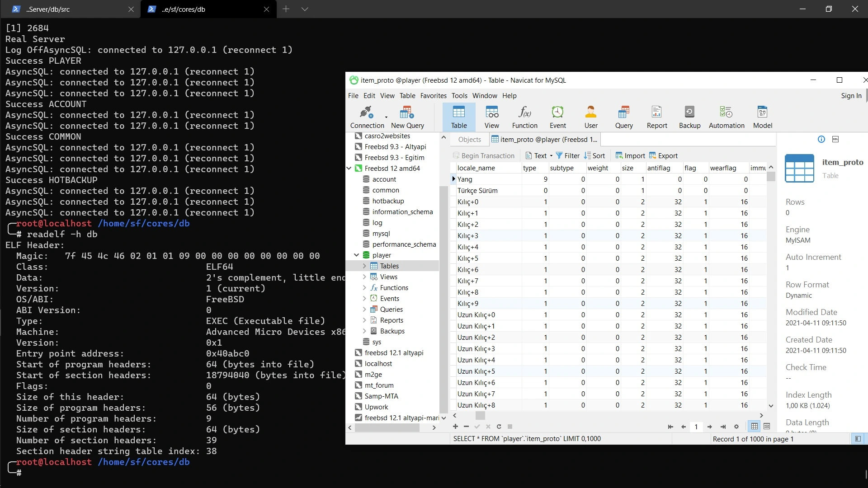Add a new record with plus icon
The height and width of the screenshot is (488, 868).
point(455,427)
